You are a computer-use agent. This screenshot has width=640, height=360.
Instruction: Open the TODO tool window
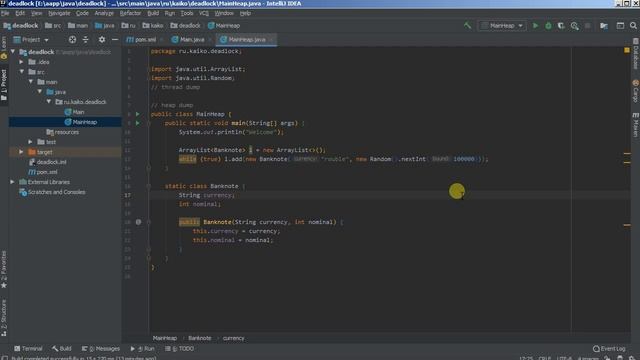click(x=180, y=349)
